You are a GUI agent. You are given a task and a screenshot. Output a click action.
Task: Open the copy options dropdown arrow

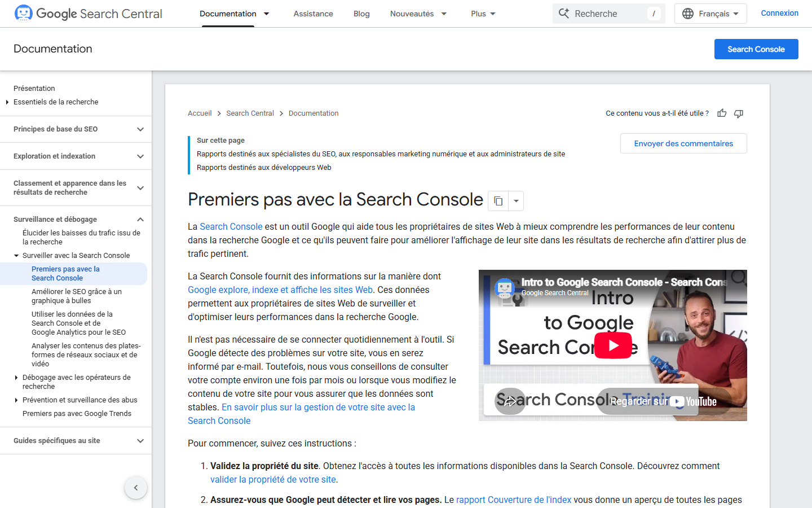516,201
